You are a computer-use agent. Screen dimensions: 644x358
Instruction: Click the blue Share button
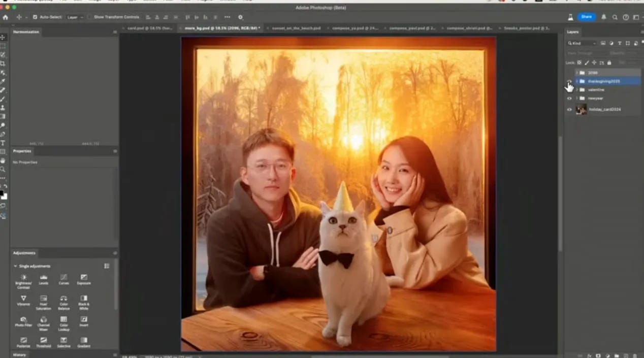tap(586, 17)
